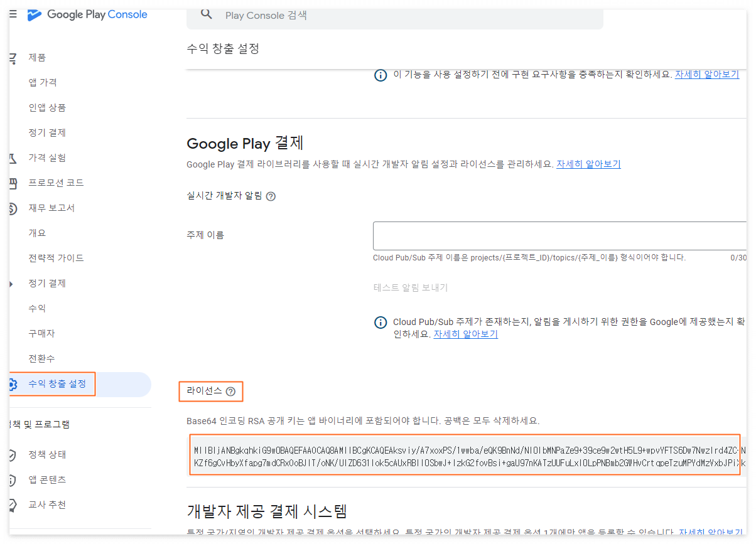Click 테스트 알림 보내기 button
756x544 pixels.
click(x=411, y=287)
